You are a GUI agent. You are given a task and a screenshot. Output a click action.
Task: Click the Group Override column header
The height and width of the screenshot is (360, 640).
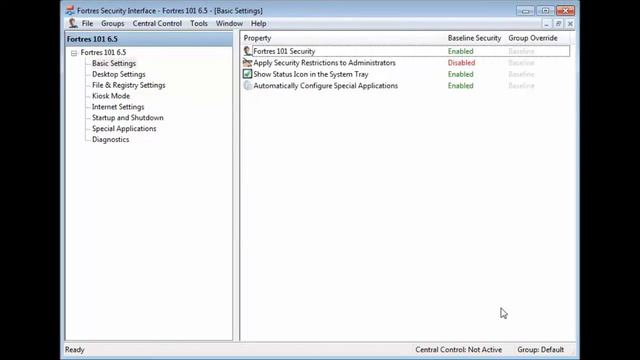click(x=533, y=38)
